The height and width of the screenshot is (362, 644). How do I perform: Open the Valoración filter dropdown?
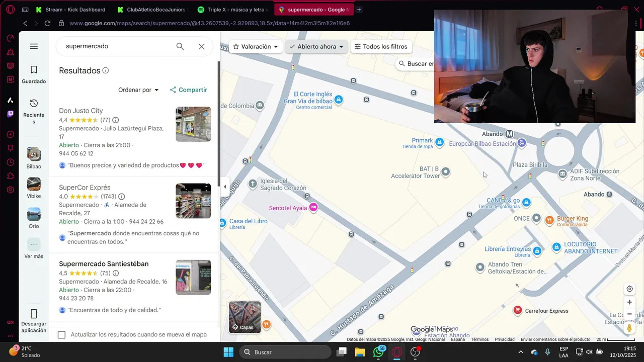255,47
